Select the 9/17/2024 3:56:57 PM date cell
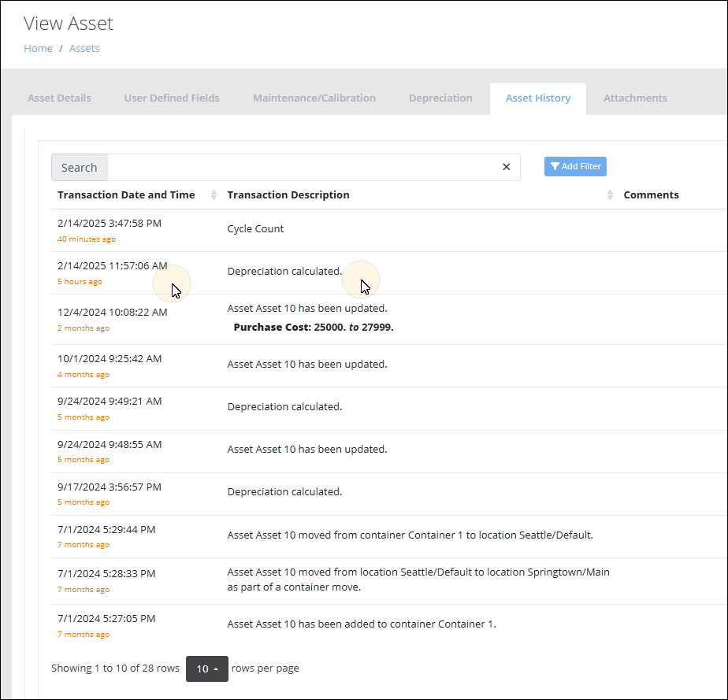The width and height of the screenshot is (728, 700). click(110, 487)
